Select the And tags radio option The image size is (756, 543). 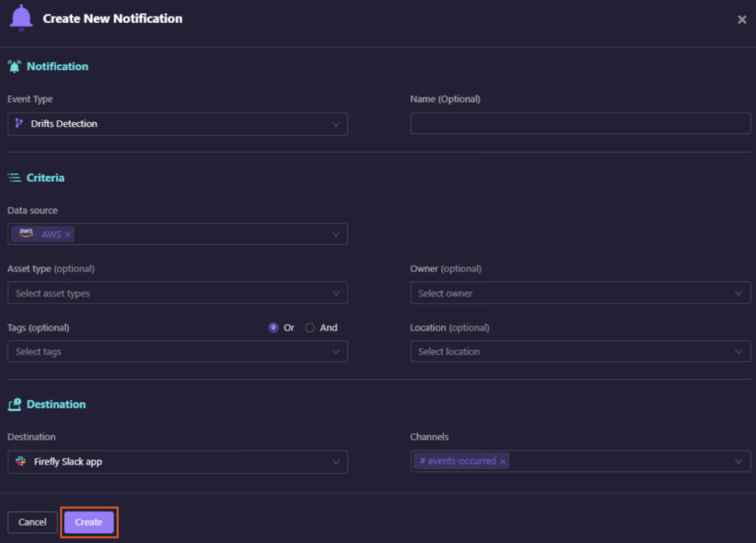pyautogui.click(x=309, y=328)
